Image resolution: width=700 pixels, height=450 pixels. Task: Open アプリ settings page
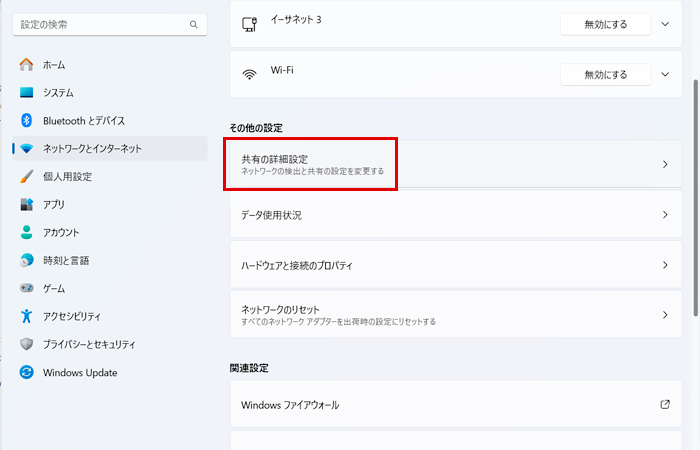[110, 204]
